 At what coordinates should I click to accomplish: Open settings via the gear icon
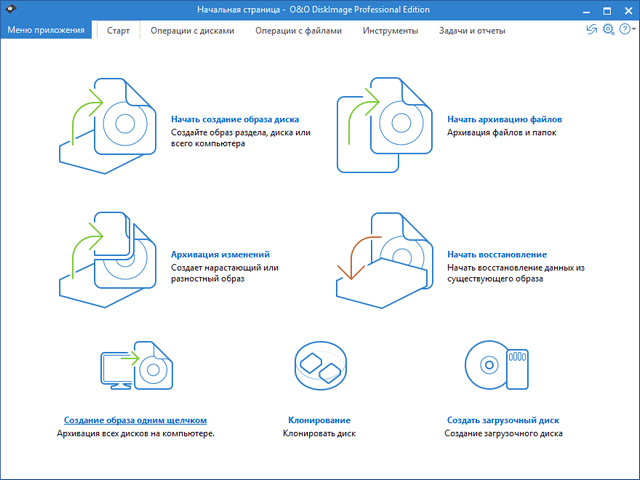(x=608, y=31)
